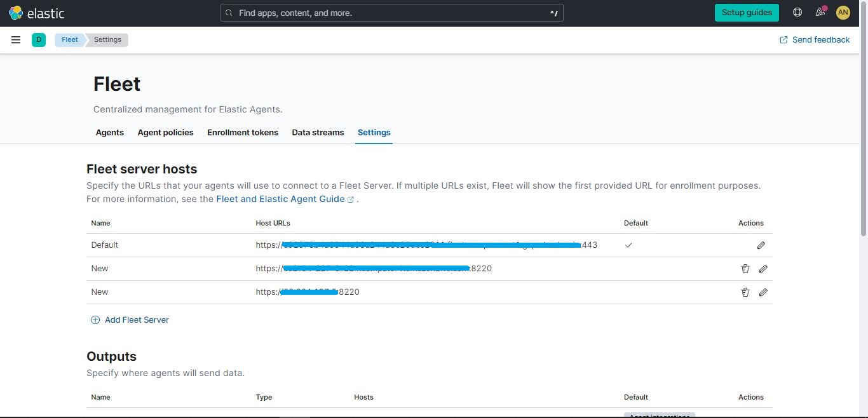Click the Settings breadcrumb
This screenshot has width=868, height=418.
coord(107,39)
